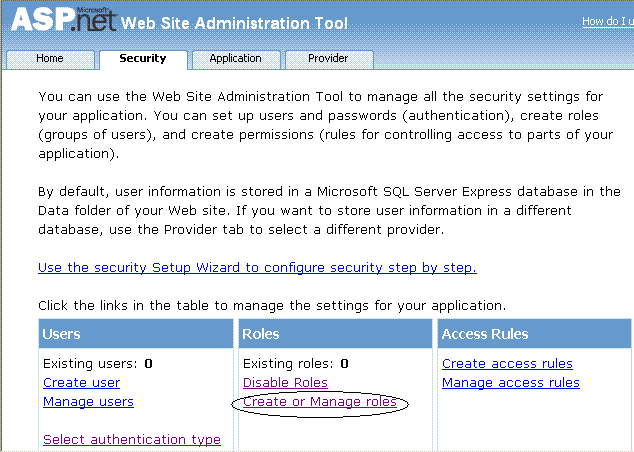
Task: Click the Web Site Administration Tool title
Action: click(x=235, y=23)
